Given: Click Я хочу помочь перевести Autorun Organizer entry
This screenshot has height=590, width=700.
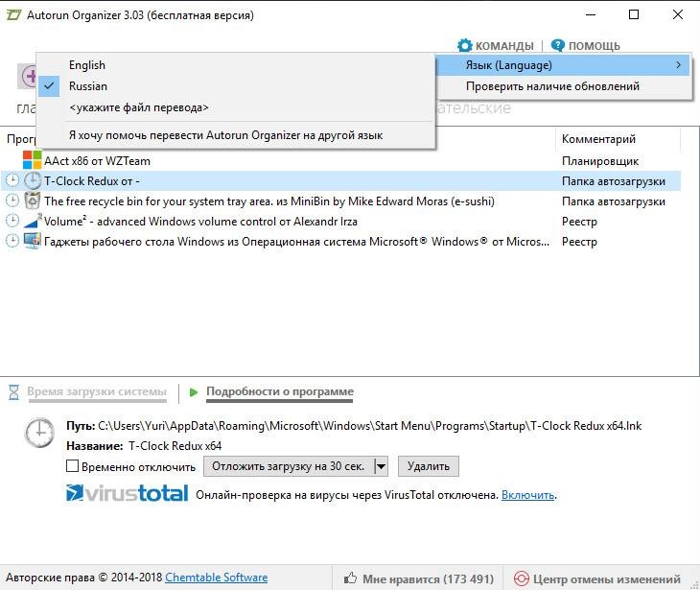Looking at the screenshot, I should coord(236,135).
